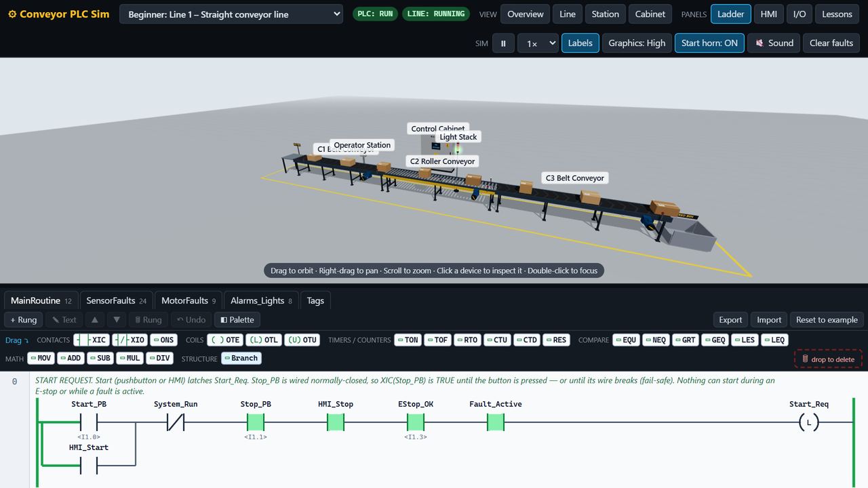Switch to the MotorFaults routine tab
The width and height of the screenshot is (868, 488).
pos(189,301)
